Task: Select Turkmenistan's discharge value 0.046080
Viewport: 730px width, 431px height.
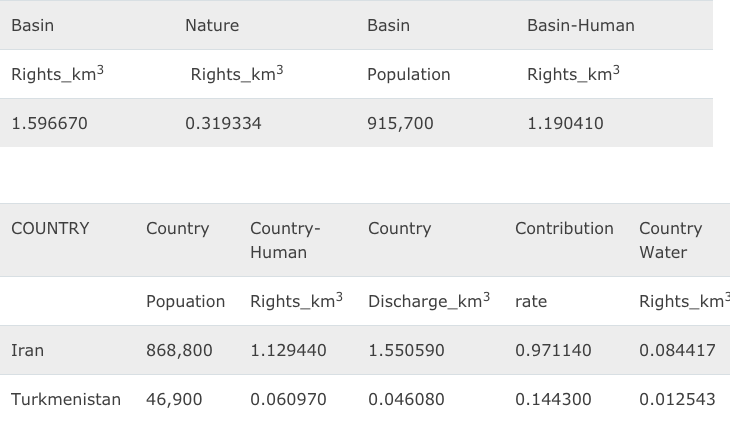Action: (406, 400)
